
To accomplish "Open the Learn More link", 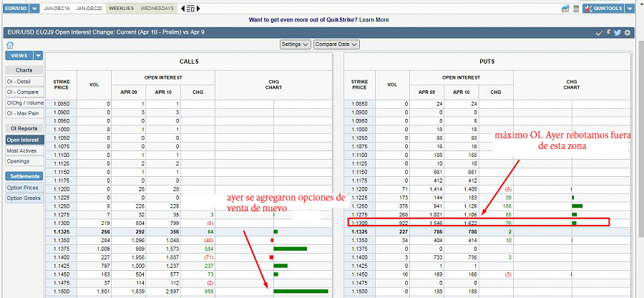I will coord(374,20).
